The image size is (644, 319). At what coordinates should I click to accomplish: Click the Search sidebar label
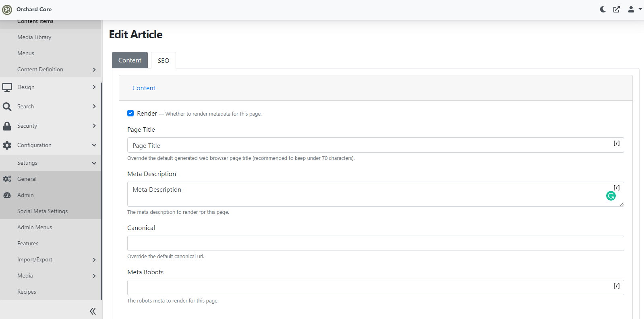click(25, 106)
